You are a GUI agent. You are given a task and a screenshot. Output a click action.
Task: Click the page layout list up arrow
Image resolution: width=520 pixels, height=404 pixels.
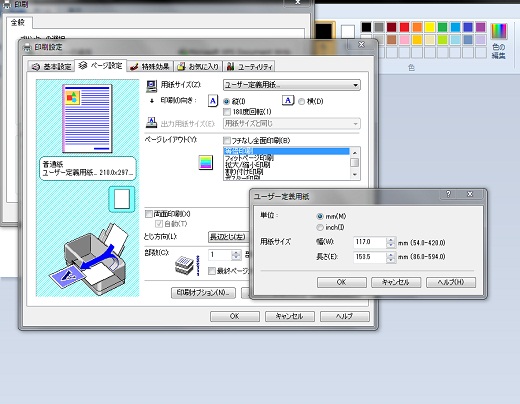coord(355,152)
